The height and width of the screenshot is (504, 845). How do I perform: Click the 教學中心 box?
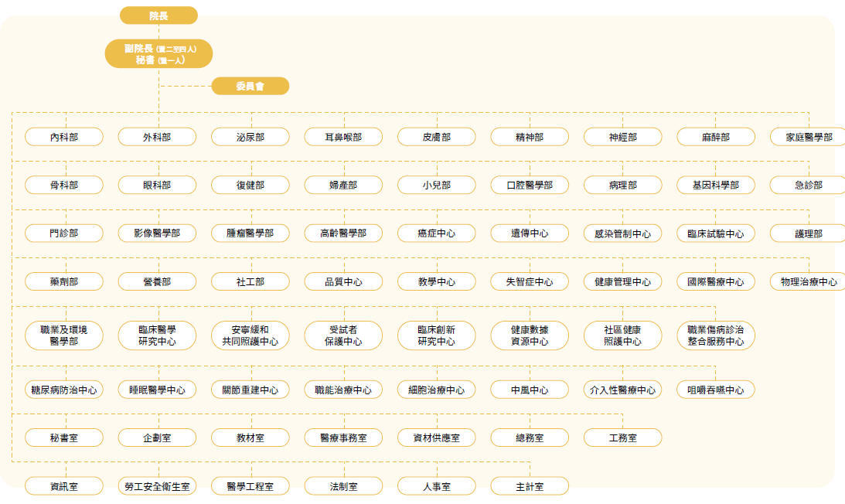point(437,281)
